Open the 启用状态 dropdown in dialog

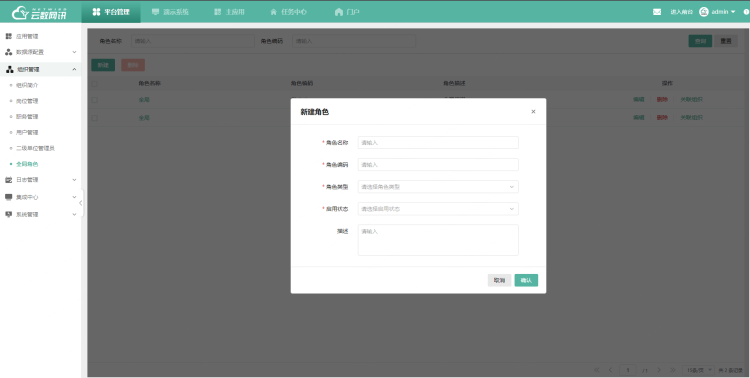click(438, 209)
